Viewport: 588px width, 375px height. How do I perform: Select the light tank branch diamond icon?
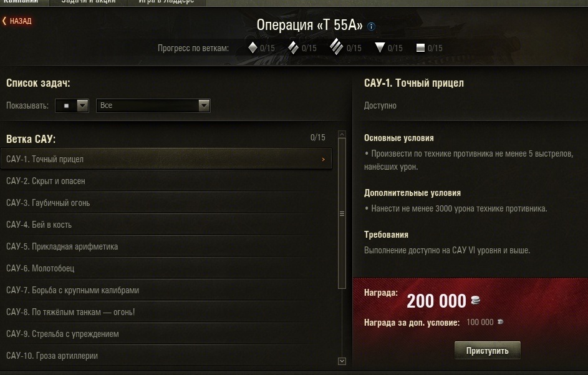(253, 47)
